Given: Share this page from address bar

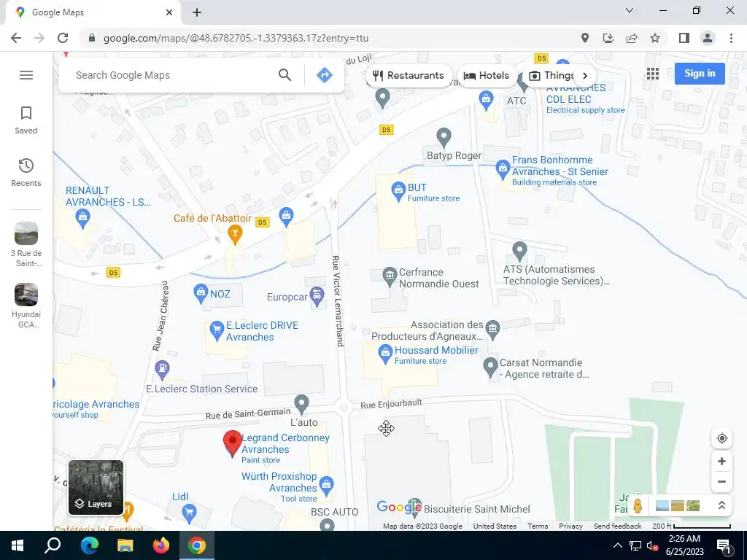Looking at the screenshot, I should (632, 38).
